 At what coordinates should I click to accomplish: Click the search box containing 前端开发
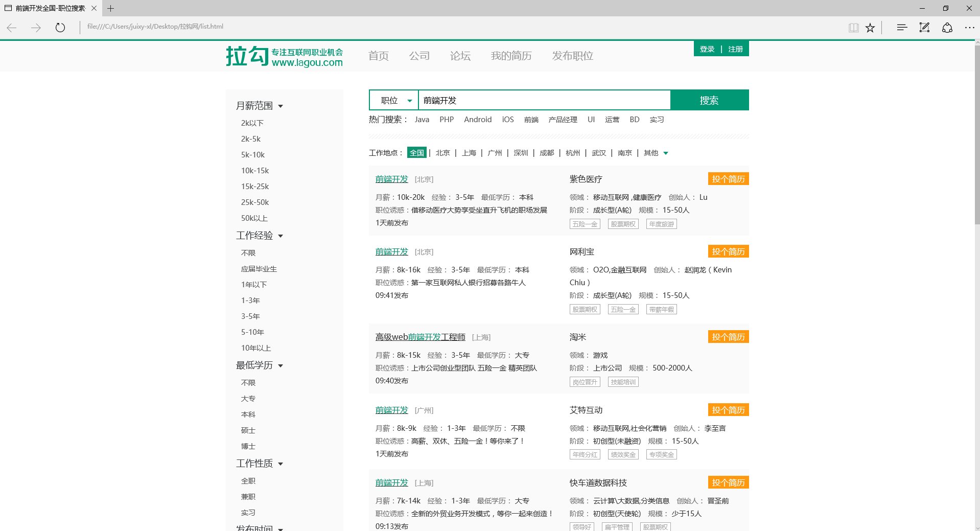(x=545, y=100)
